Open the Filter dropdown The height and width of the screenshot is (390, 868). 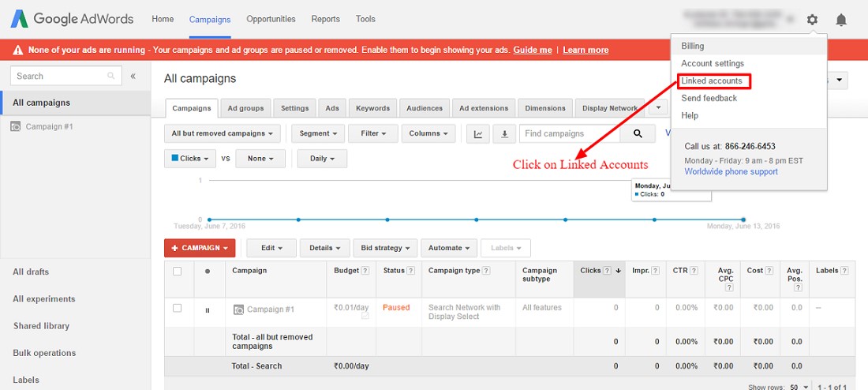click(373, 133)
